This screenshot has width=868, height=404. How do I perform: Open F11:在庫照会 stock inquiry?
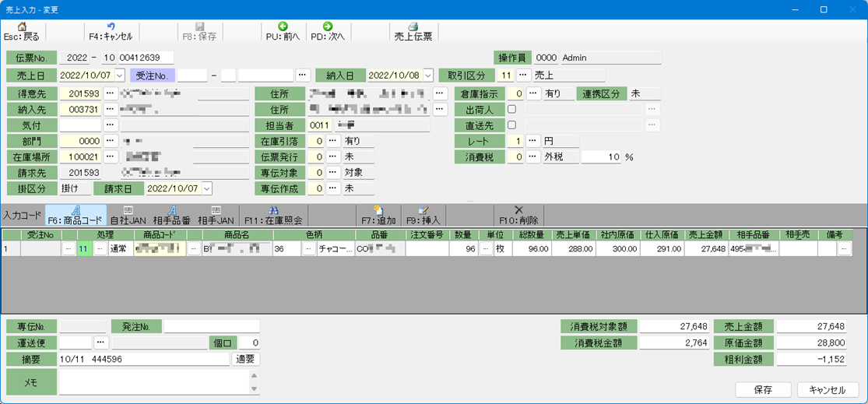(x=273, y=215)
